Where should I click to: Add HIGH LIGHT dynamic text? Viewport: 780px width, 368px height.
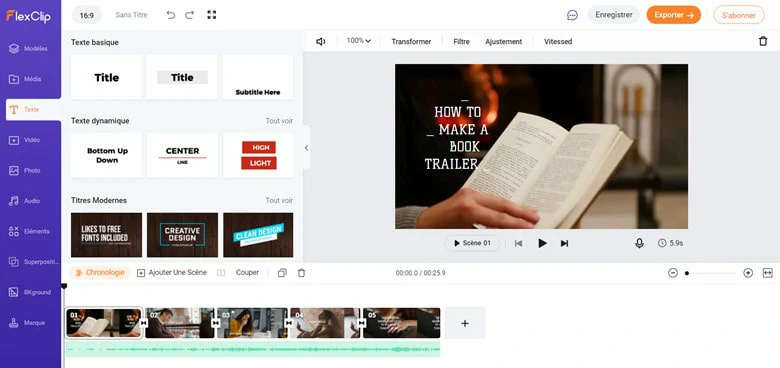[x=258, y=155]
